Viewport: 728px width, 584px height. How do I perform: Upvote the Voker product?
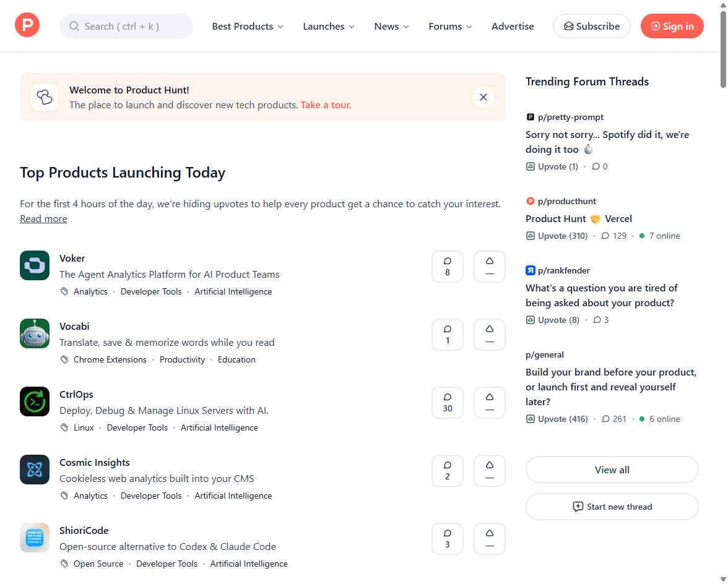[x=489, y=267]
